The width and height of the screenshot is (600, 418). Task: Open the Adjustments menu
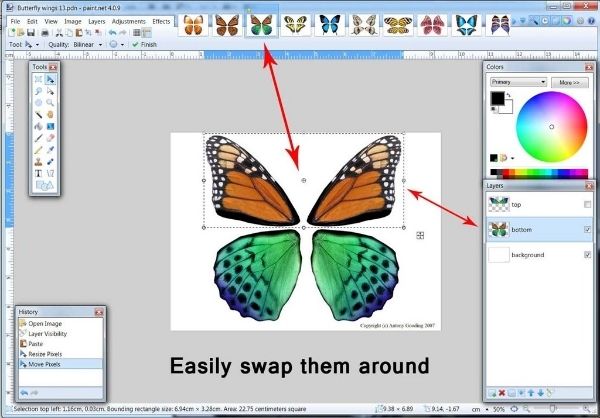pyautogui.click(x=129, y=21)
